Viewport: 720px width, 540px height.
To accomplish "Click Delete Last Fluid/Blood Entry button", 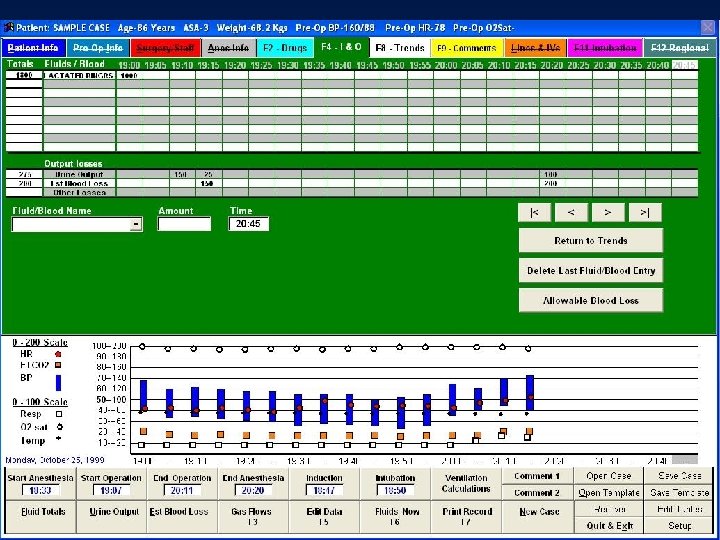I will click(x=591, y=271).
